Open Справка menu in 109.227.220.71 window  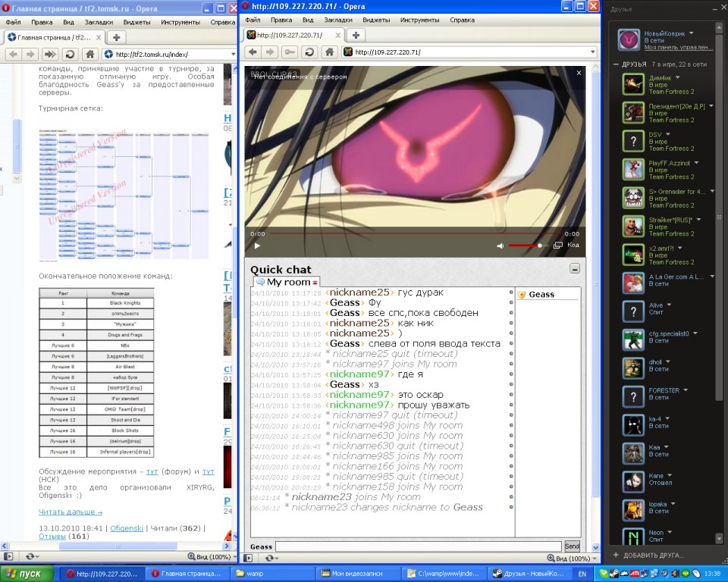coord(463,20)
